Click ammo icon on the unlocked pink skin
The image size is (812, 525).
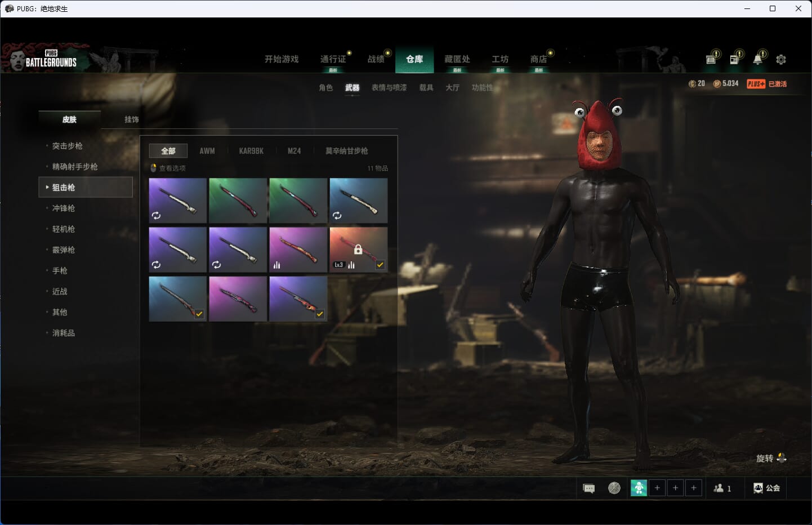coord(276,265)
